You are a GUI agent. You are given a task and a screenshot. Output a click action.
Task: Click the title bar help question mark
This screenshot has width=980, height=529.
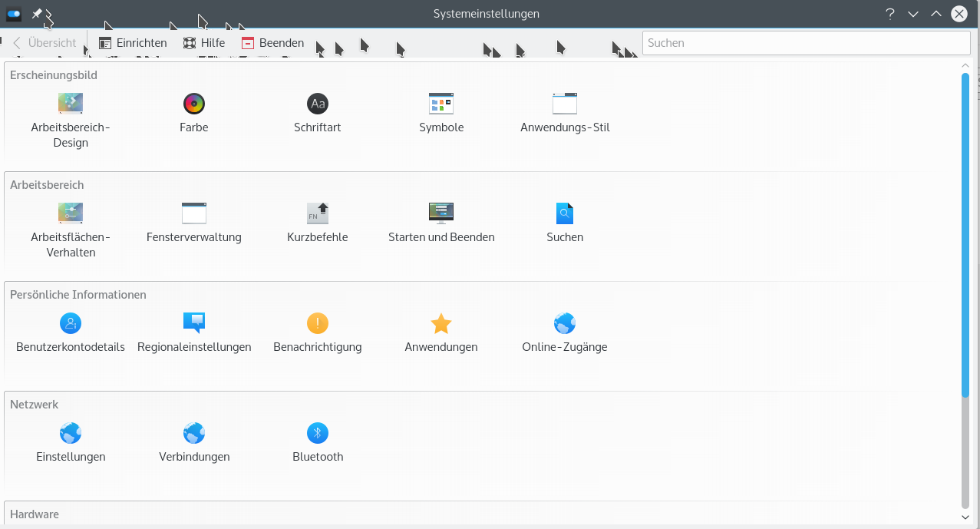coord(890,14)
